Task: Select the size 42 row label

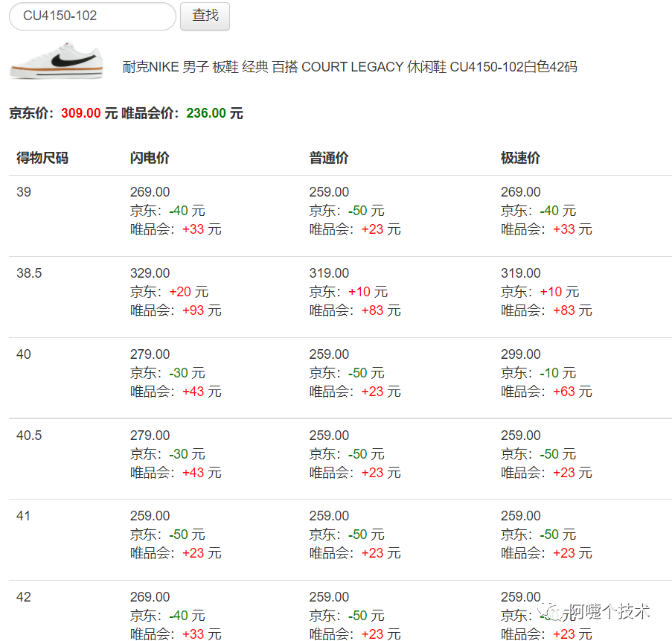Action: tap(24, 597)
